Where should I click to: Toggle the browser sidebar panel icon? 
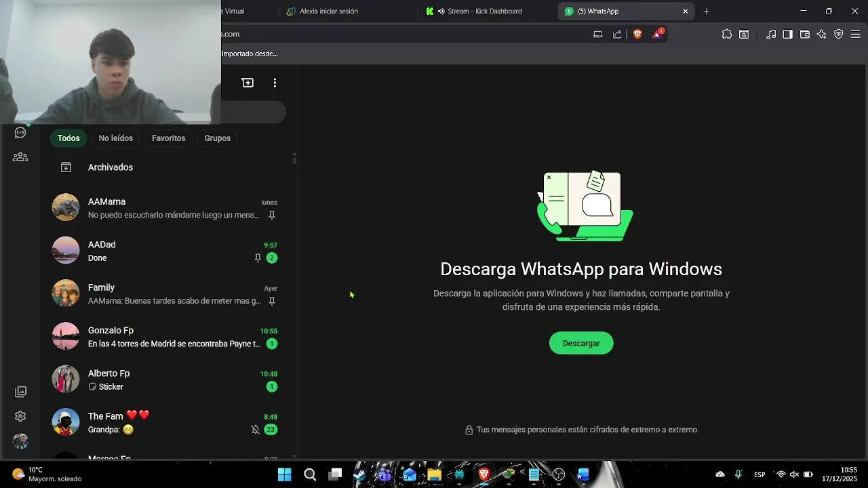787,34
